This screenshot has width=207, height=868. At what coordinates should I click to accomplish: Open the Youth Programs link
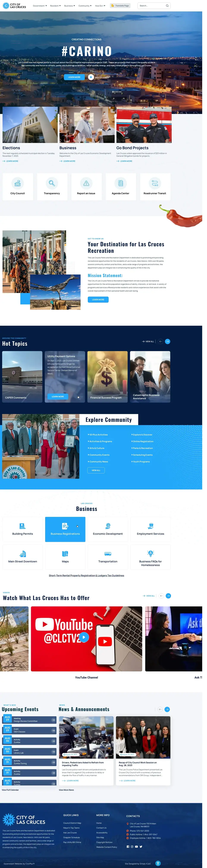141,462
